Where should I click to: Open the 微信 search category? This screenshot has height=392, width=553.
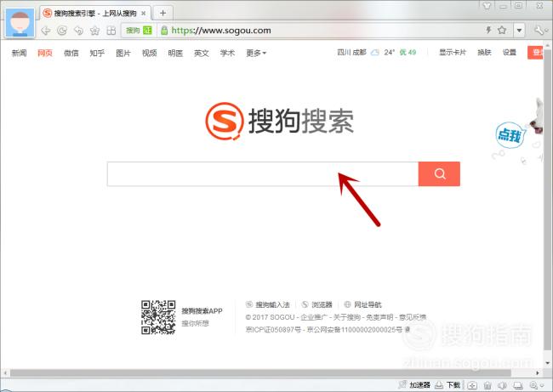71,54
